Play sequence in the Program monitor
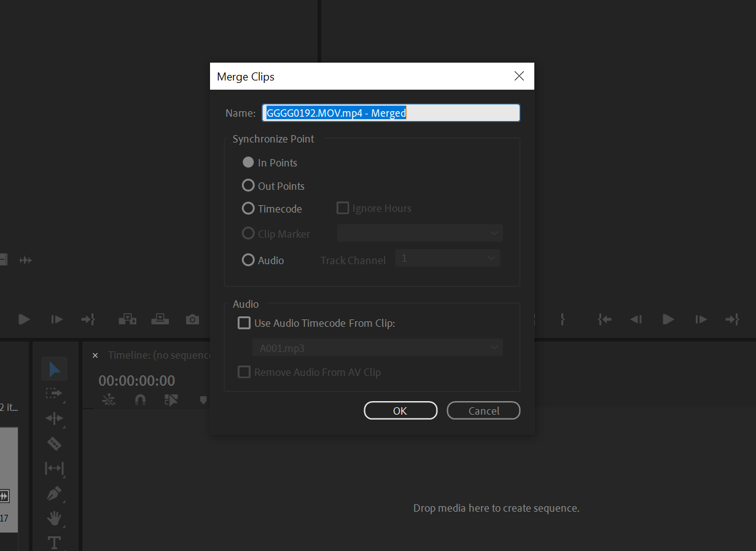This screenshot has width=756, height=551. point(669,319)
